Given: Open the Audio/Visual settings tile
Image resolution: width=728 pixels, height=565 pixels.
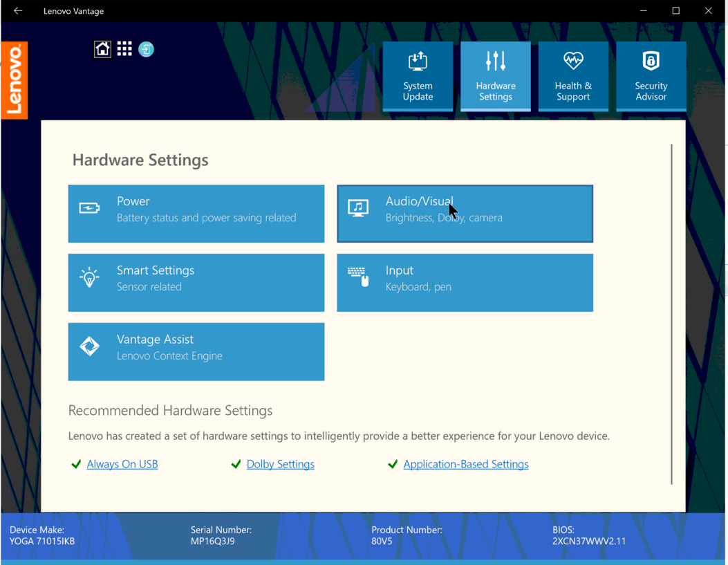Looking at the screenshot, I should point(465,214).
